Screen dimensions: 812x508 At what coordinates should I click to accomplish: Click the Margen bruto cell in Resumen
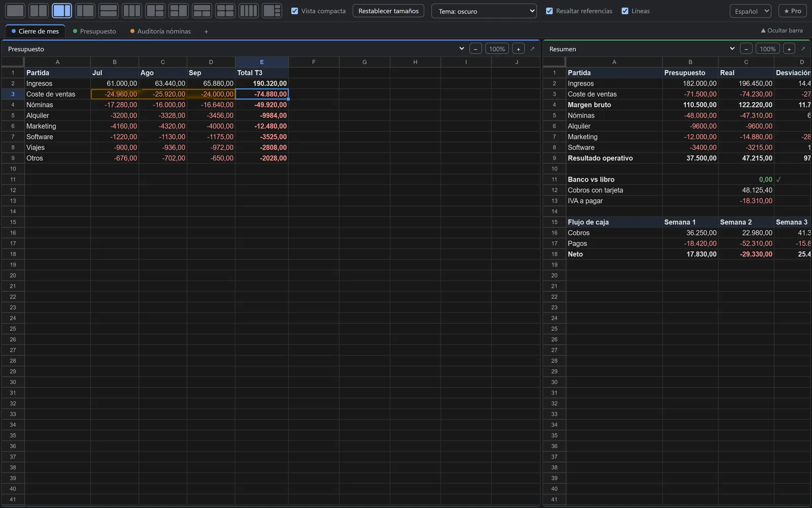[614, 105]
